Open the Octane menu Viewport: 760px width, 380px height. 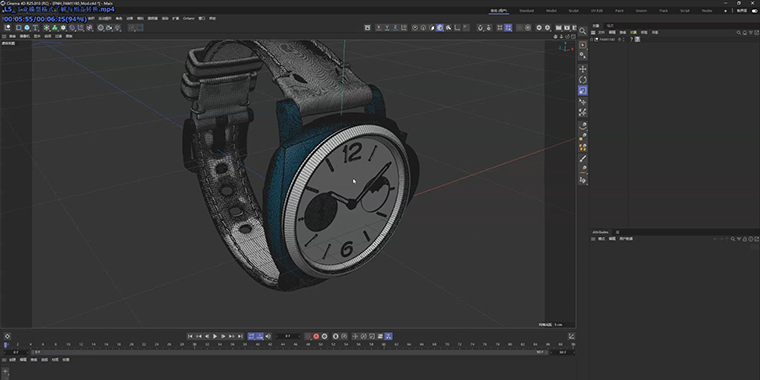189,18
